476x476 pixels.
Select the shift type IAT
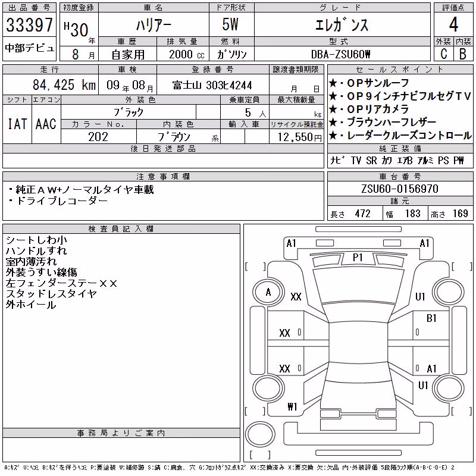pos(17,124)
